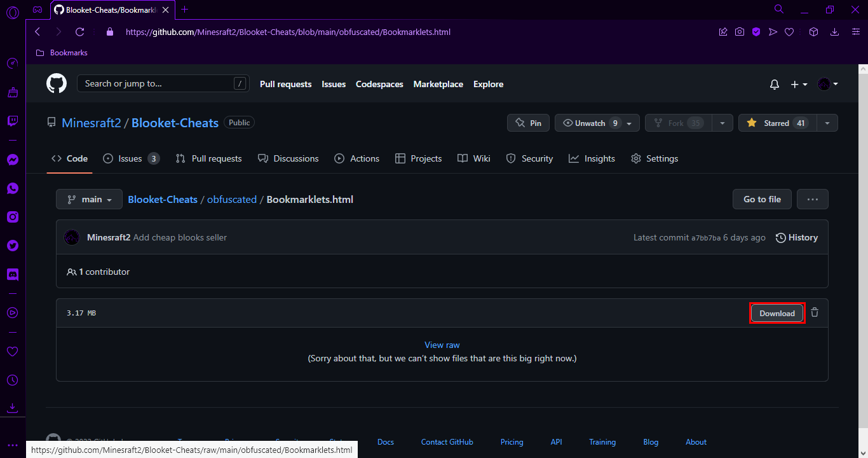Expand the main branch dropdown
This screenshot has width=868, height=458.
pos(89,199)
